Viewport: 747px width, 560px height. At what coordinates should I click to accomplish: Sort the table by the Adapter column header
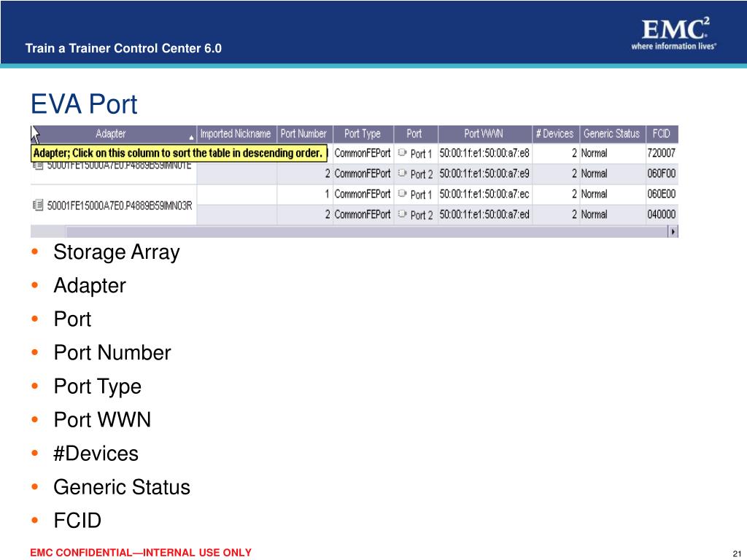113,134
